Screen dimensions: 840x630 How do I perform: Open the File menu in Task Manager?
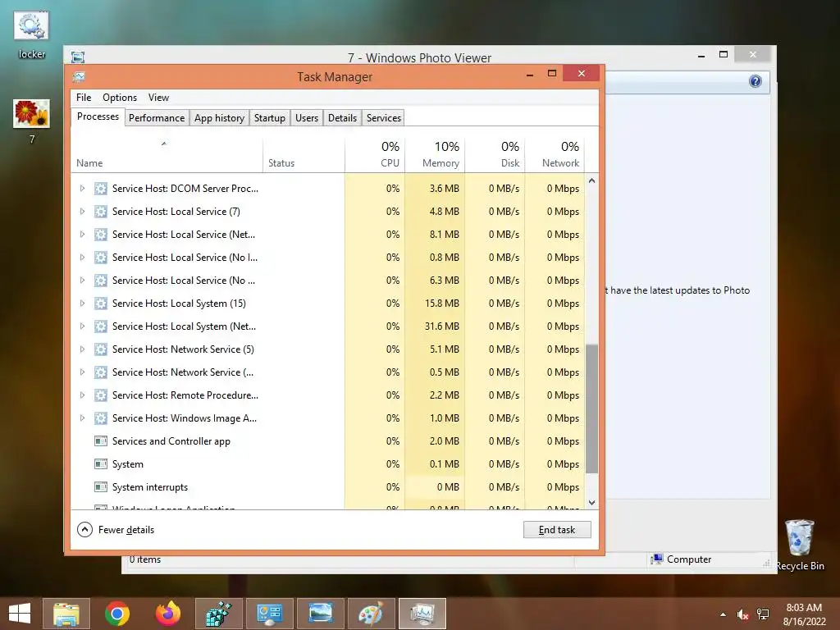pos(84,98)
